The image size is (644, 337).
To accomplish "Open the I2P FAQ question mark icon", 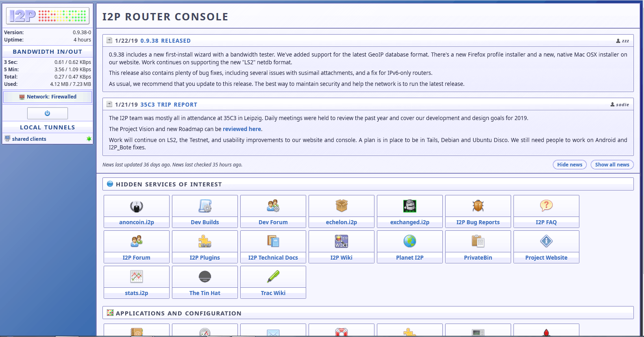I will pyautogui.click(x=546, y=206).
